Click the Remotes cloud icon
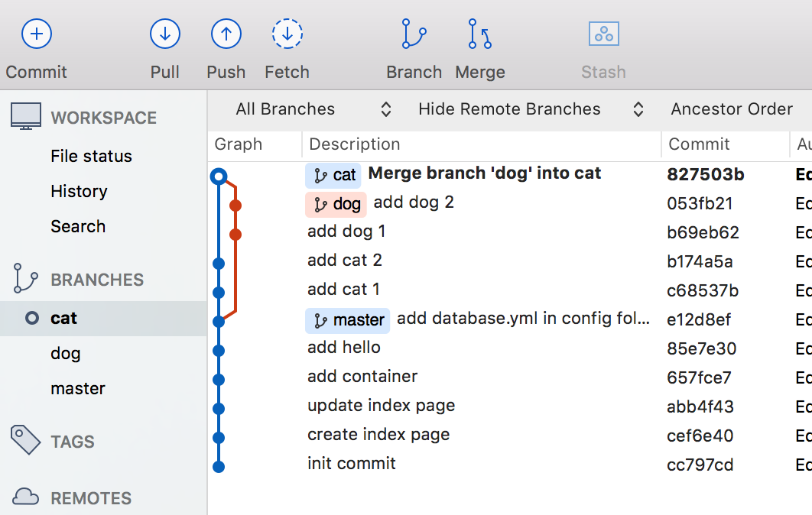Image resolution: width=812 pixels, height=515 pixels. [25, 497]
